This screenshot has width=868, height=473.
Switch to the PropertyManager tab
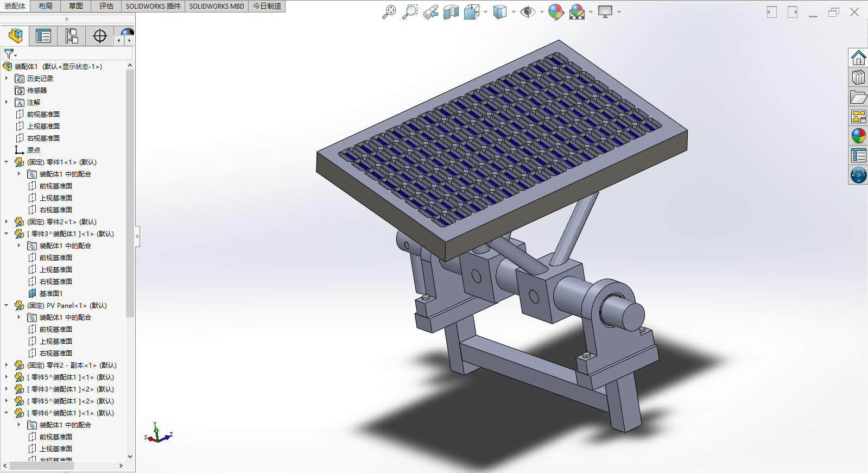43,36
